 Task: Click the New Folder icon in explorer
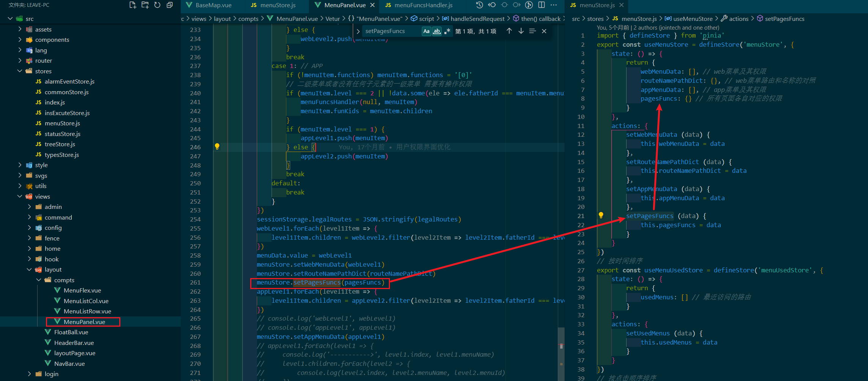[145, 5]
